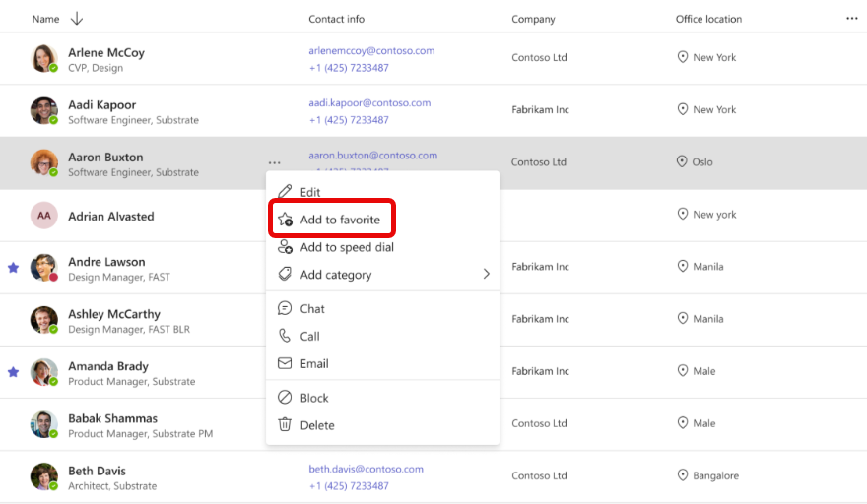Click the Block icon in context menu
867x504 pixels.
pyautogui.click(x=285, y=398)
